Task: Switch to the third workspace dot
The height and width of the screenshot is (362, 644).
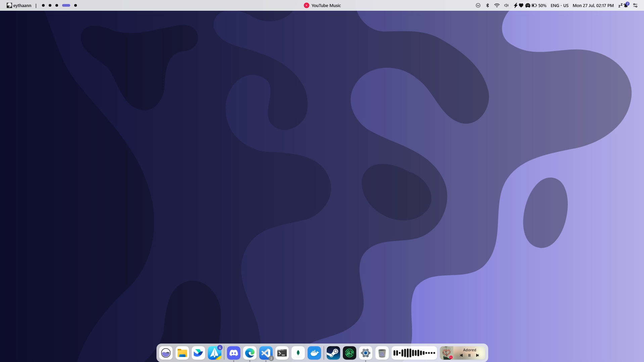Action: 57,5
